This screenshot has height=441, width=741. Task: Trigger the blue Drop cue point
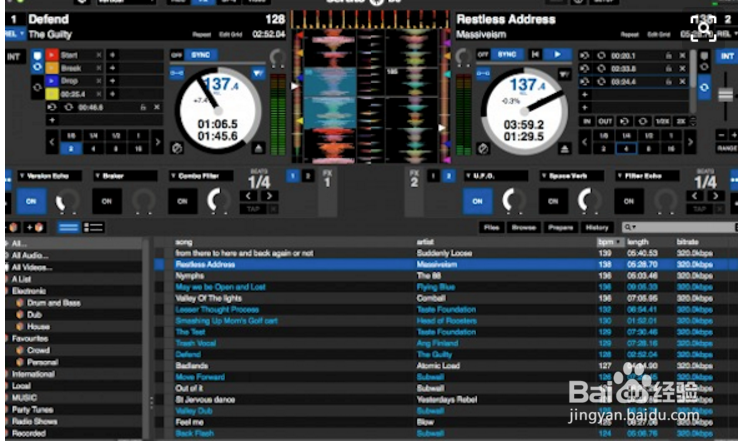(52, 81)
